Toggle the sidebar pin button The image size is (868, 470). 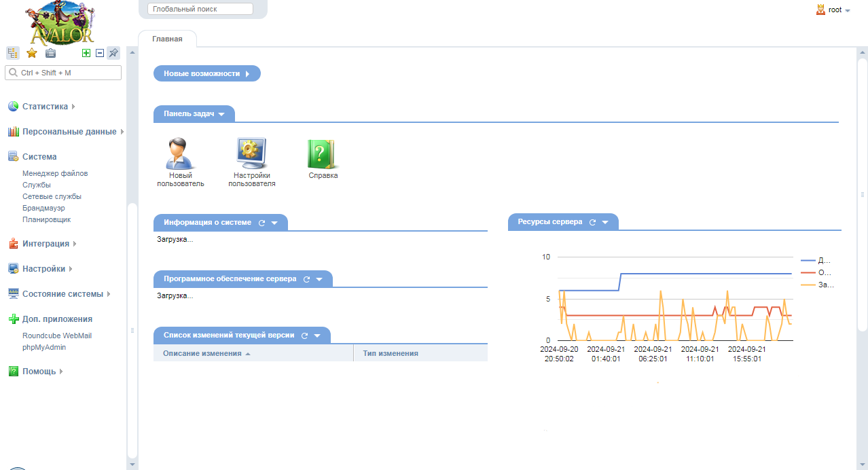(x=113, y=53)
